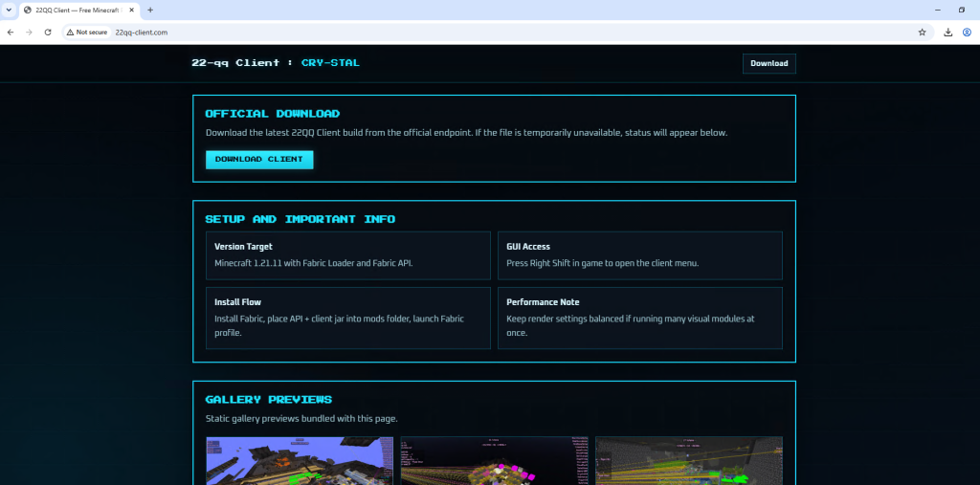
Task: Open the tab search dropdown arrow
Action: coord(9,10)
